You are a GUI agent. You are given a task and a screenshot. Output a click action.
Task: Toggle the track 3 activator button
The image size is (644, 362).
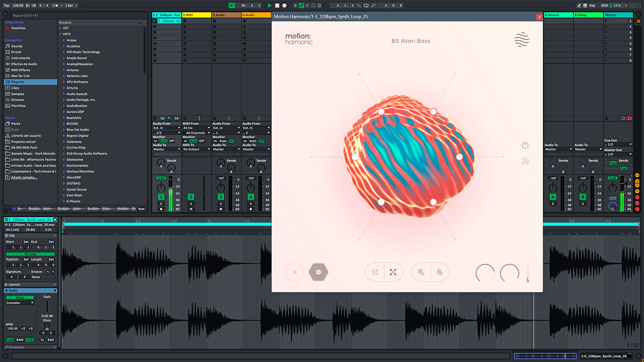[x=221, y=197]
